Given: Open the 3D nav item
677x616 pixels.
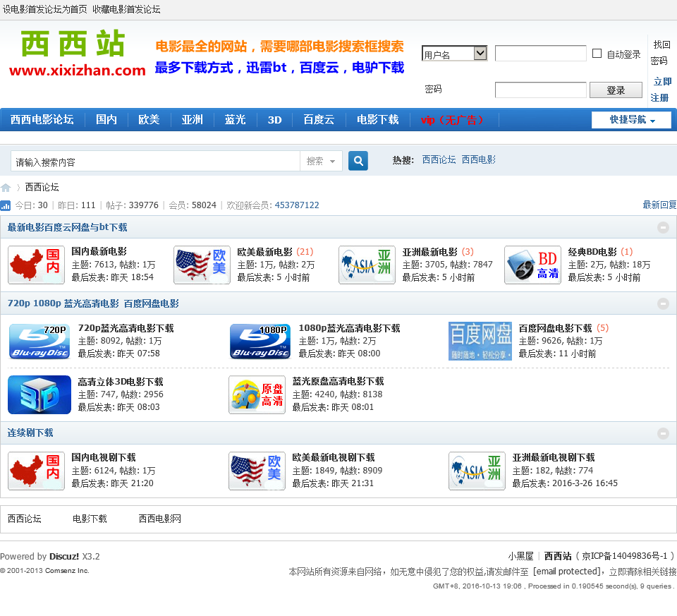Looking at the screenshot, I should coord(274,120).
